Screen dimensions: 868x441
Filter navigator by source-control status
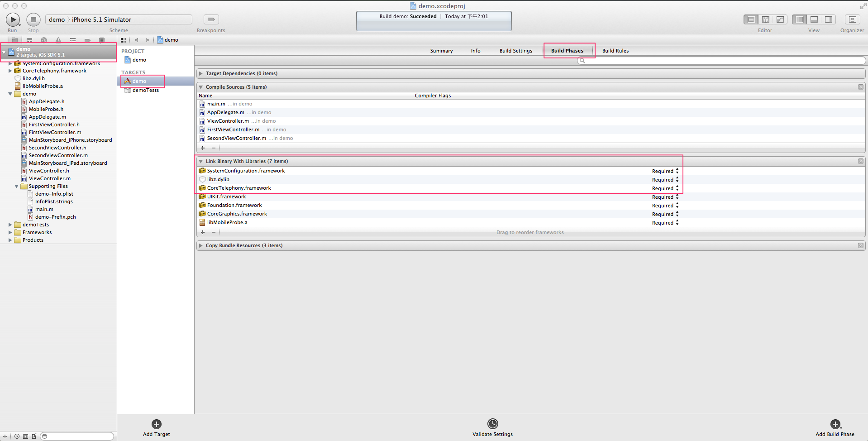pyautogui.click(x=25, y=436)
